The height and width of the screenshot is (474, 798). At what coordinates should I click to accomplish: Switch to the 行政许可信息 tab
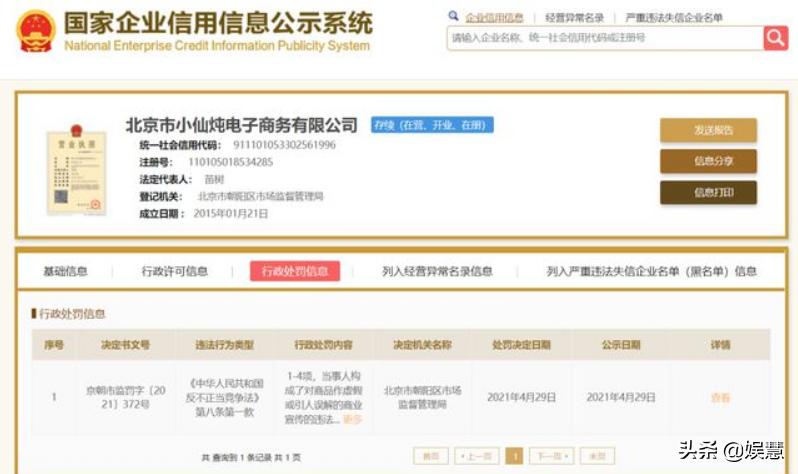click(175, 271)
